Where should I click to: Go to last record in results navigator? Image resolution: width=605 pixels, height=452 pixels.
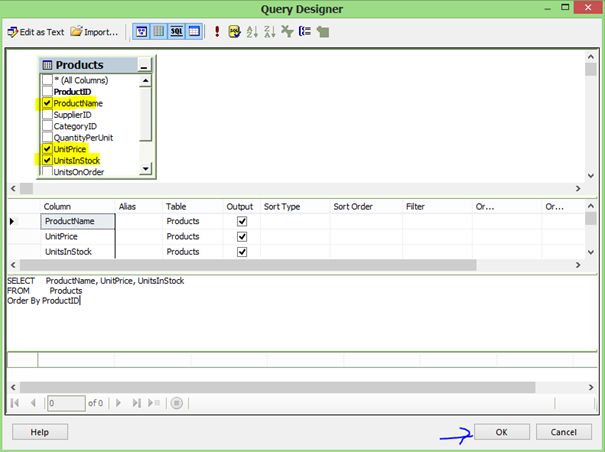click(x=136, y=403)
